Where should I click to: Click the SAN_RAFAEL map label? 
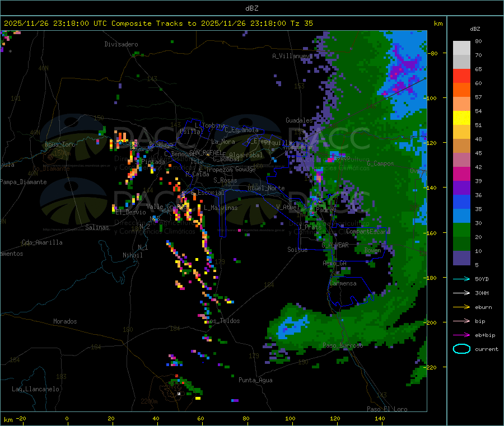coord(206,152)
